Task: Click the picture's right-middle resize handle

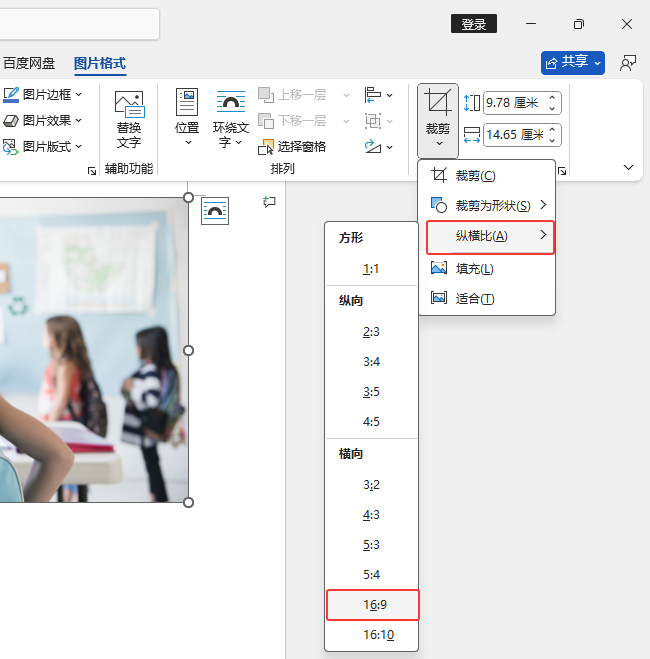Action: [x=188, y=351]
